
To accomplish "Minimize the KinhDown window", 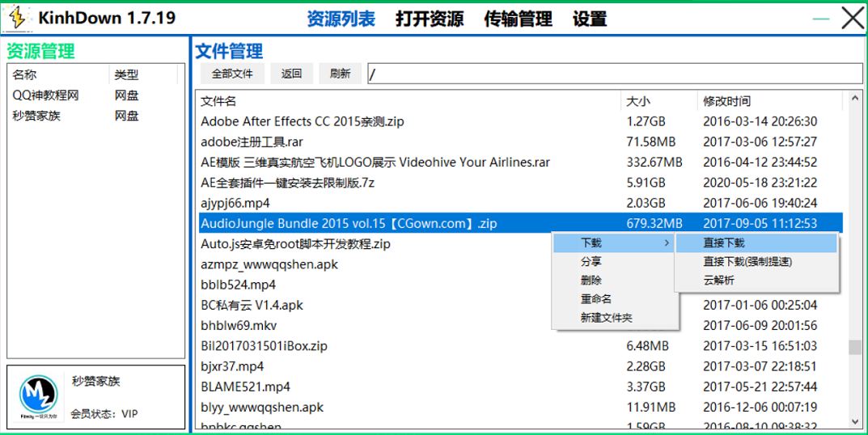I will [820, 19].
